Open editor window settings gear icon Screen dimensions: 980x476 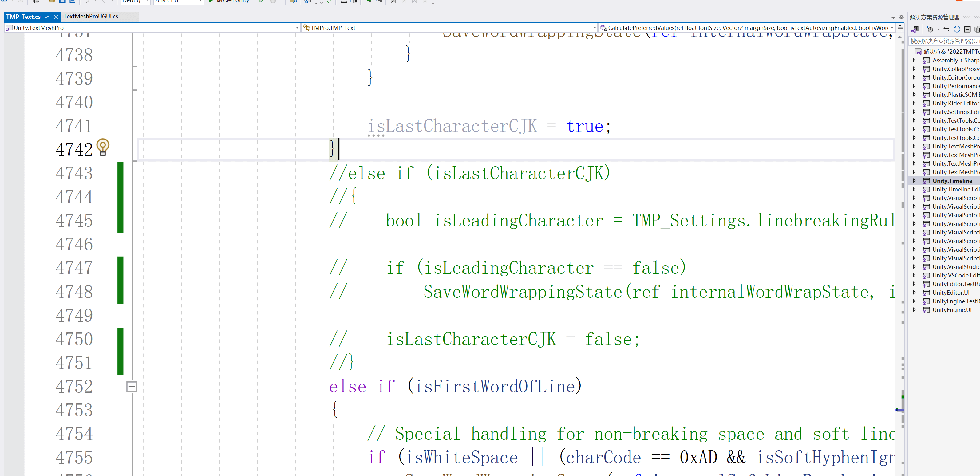(901, 17)
